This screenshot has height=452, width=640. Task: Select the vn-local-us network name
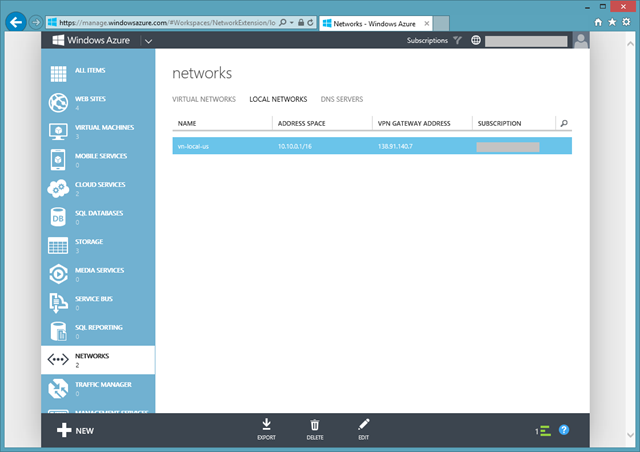tap(193, 146)
